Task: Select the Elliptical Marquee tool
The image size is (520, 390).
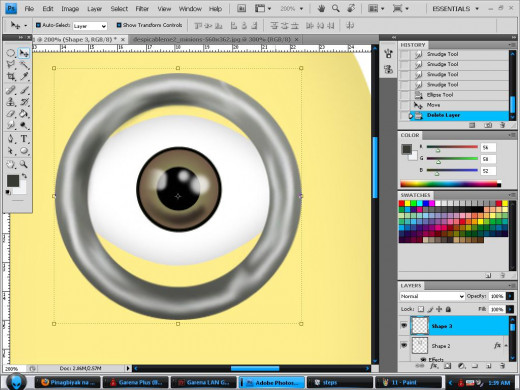Action: [x=11, y=53]
